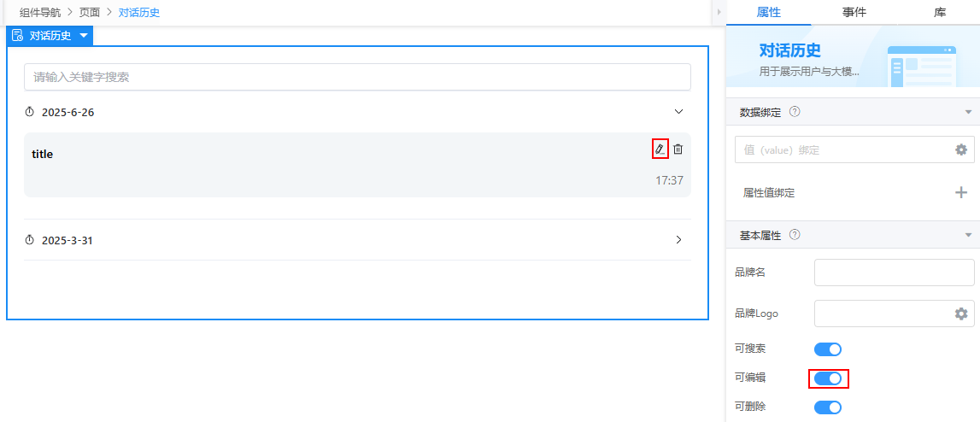Image resolution: width=980 pixels, height=422 pixels.
Task: Click the pencil edit icon on title item
Action: click(x=660, y=149)
